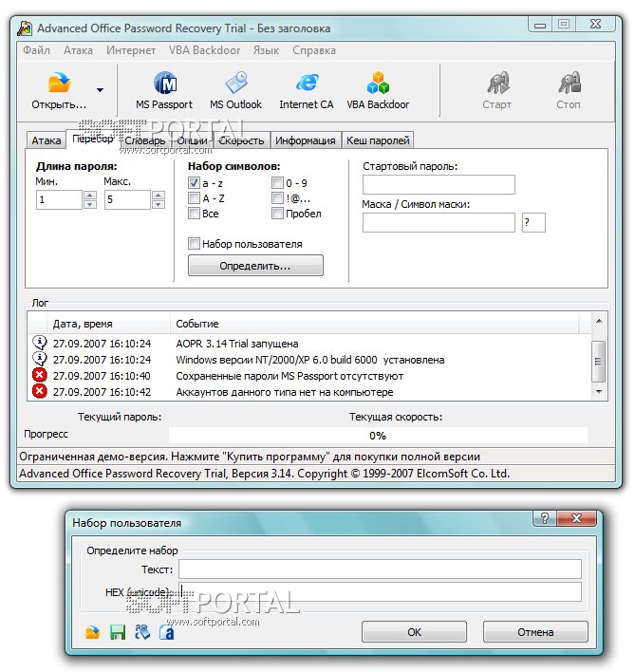Click the Стоп keys icon
The height and width of the screenshot is (672, 635).
click(x=569, y=84)
